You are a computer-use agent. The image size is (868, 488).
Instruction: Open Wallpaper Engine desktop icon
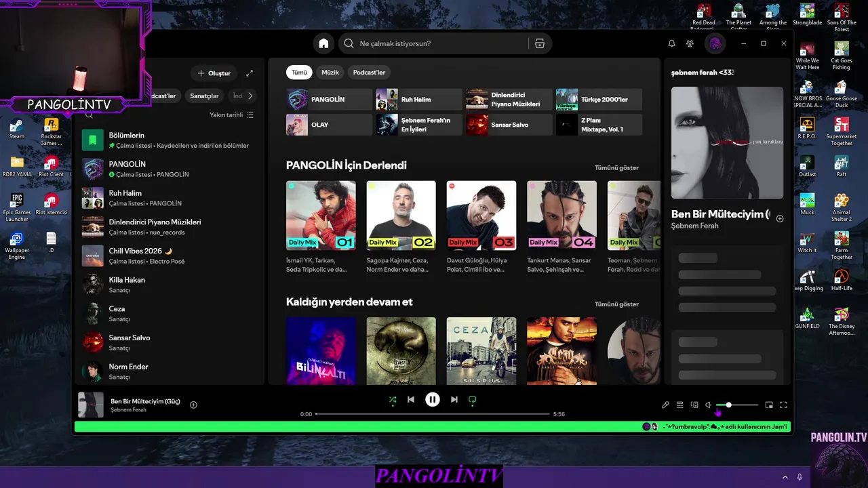pyautogui.click(x=17, y=245)
